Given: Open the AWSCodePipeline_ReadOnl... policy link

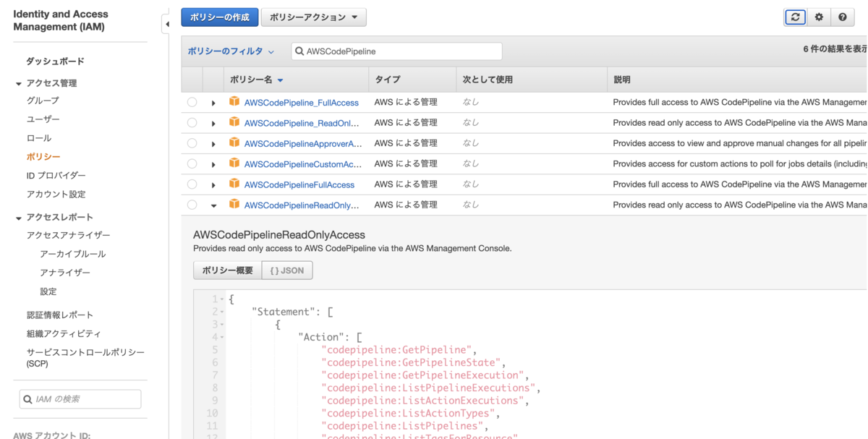Looking at the screenshot, I should [x=302, y=123].
